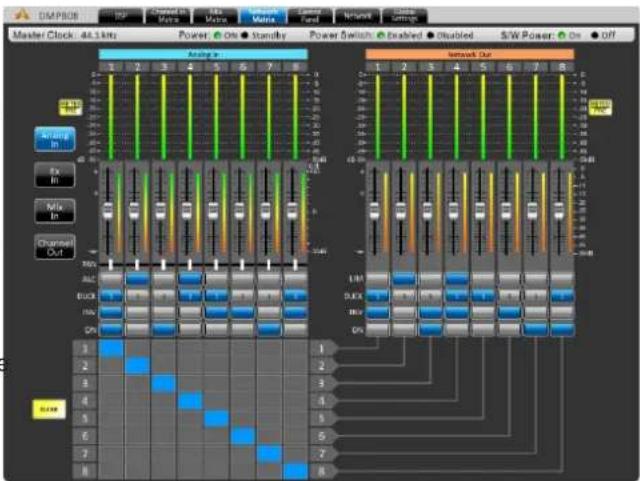Select the Standby power radio button
The width and height of the screenshot is (640, 481).
[x=244, y=36]
